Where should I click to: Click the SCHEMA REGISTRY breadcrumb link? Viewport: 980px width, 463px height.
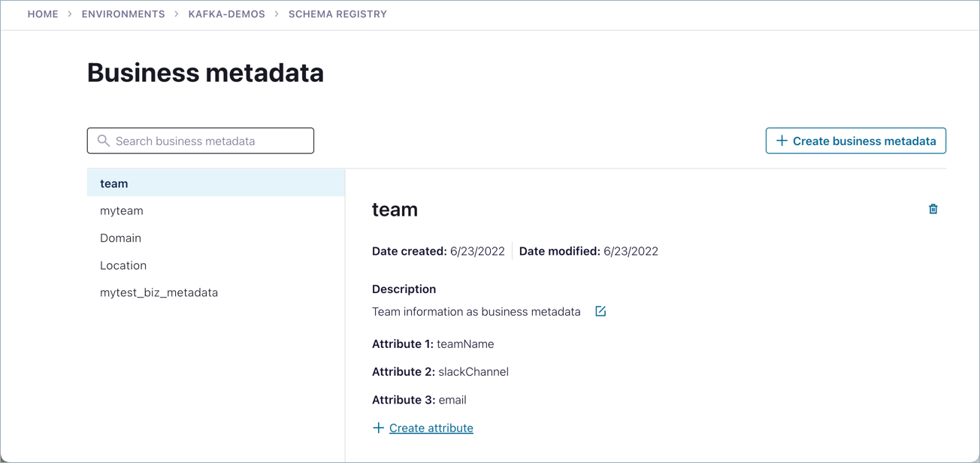(x=337, y=14)
